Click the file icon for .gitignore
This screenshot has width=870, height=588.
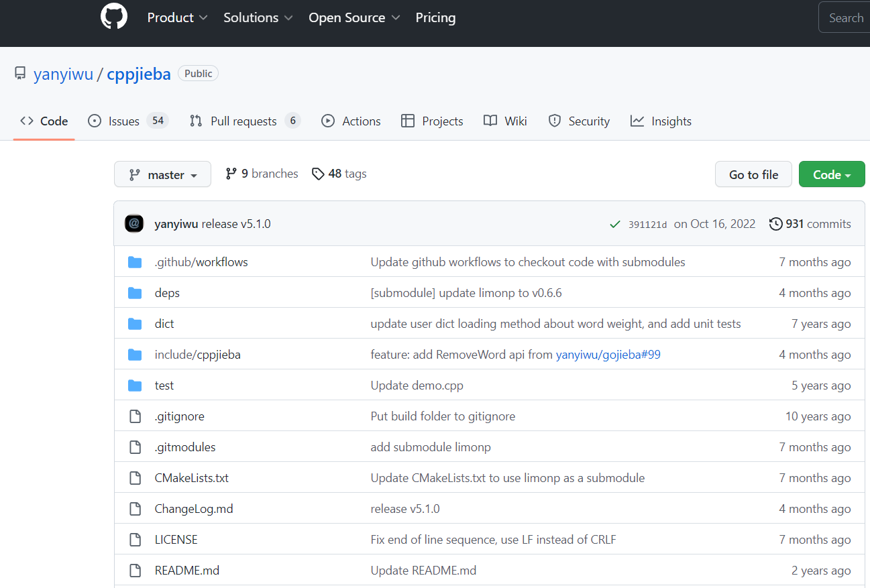pyautogui.click(x=135, y=416)
